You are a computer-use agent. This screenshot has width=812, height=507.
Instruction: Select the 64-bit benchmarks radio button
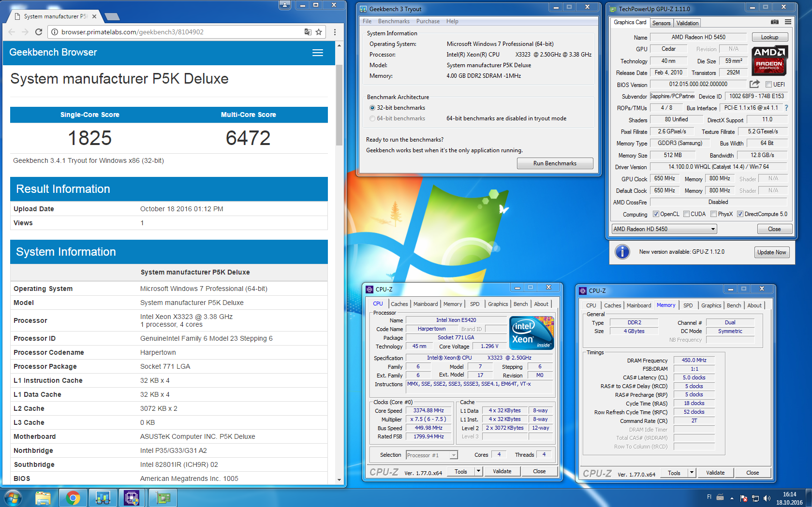point(372,118)
